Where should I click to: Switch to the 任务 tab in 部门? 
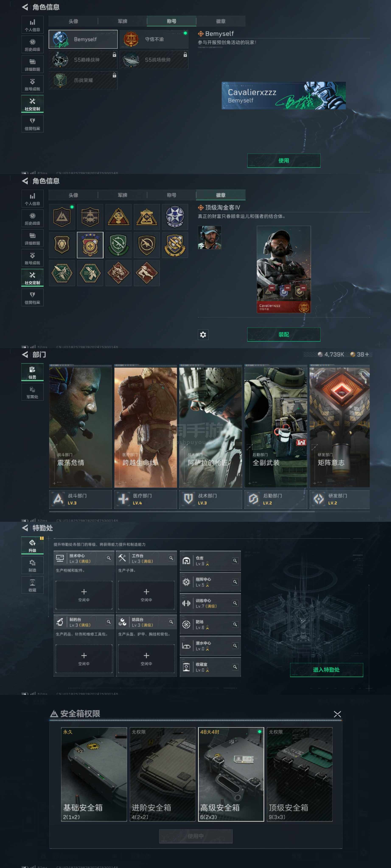click(x=32, y=373)
